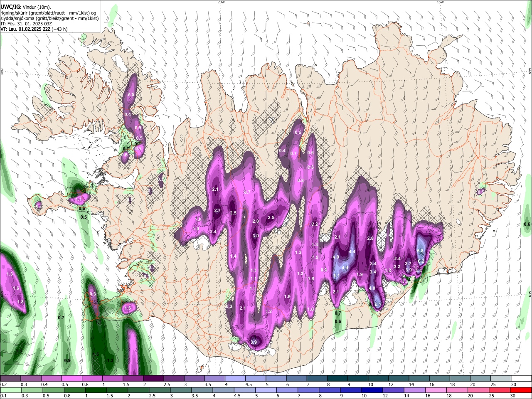Click the '4.5' label in the upper legend row
Screen dimensions: 532x399
point(248,384)
